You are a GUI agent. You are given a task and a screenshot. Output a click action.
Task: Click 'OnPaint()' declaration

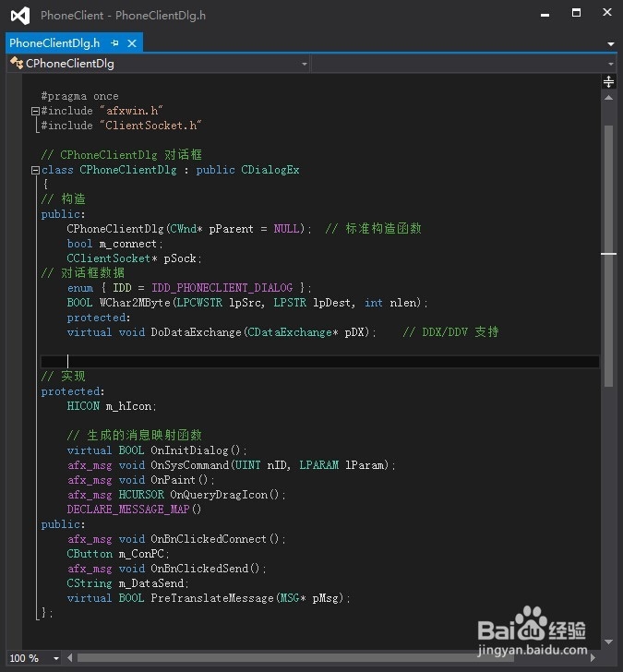pyautogui.click(x=182, y=480)
